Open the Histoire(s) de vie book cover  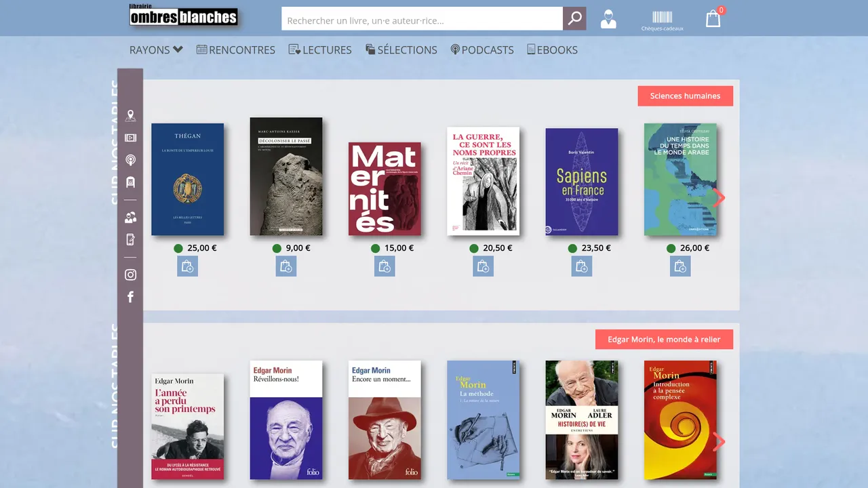(582, 420)
